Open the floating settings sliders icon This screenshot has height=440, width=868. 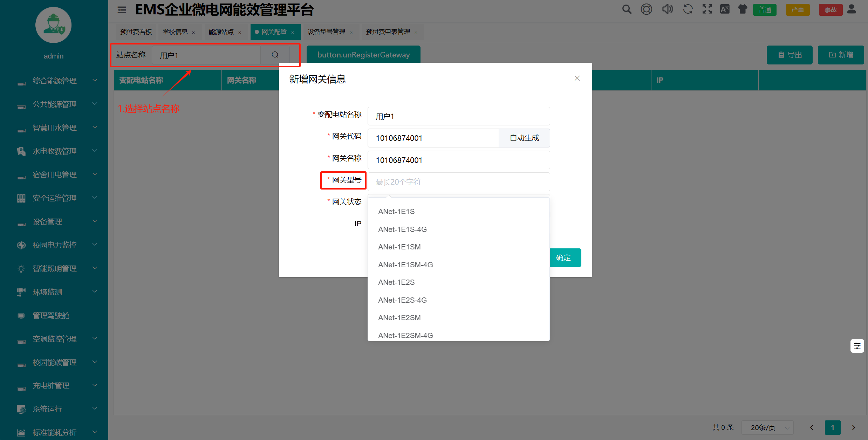[857, 346]
